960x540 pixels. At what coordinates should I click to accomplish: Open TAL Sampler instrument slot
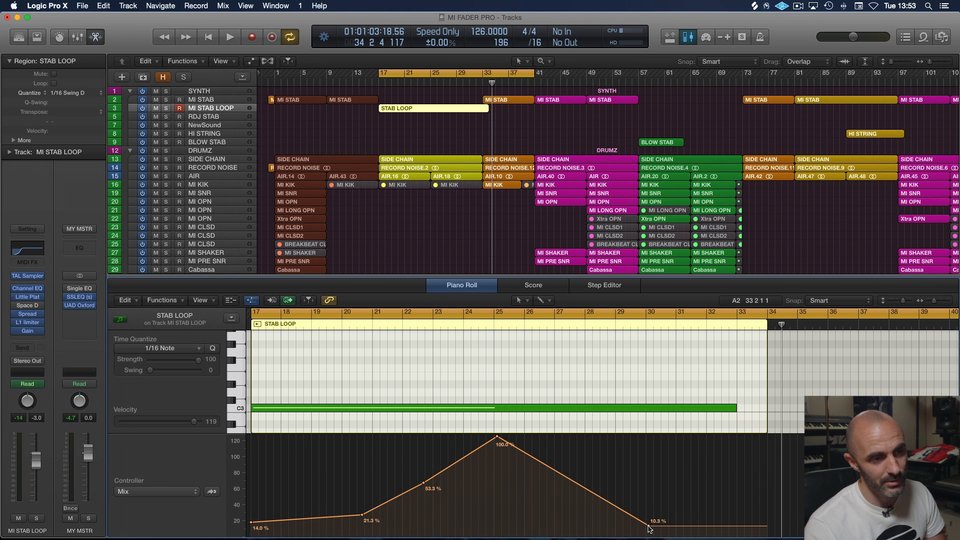click(28, 276)
